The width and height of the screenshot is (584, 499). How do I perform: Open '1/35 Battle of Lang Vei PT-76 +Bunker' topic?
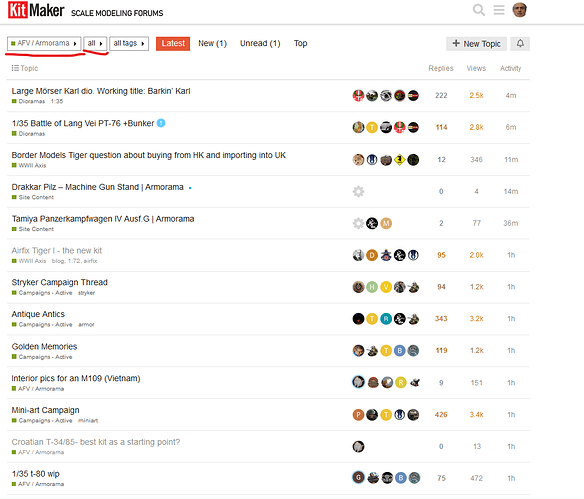[x=83, y=123]
